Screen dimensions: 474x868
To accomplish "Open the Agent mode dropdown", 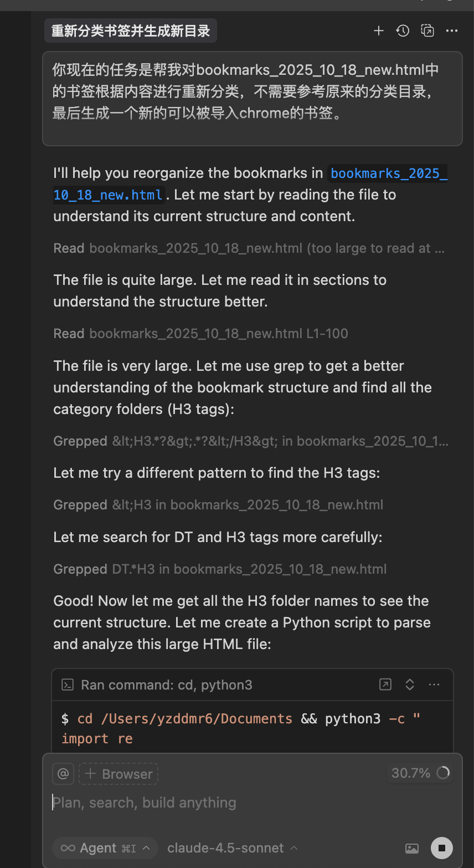I will coord(105,848).
